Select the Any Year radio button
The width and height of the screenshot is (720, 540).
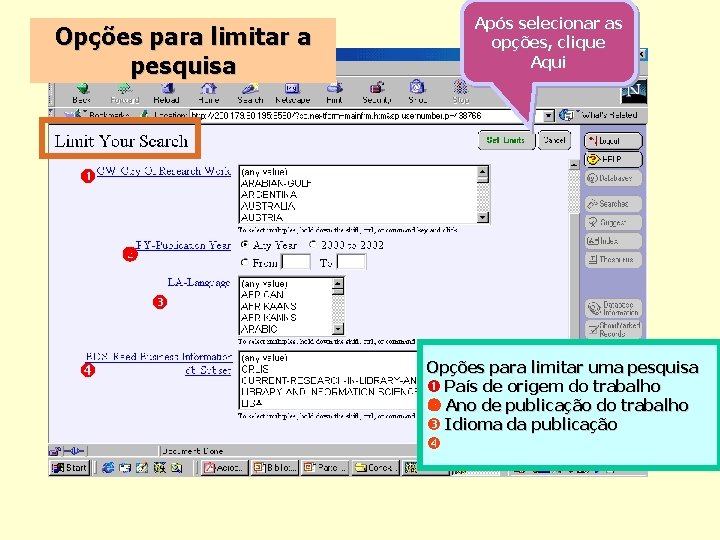[245, 244]
